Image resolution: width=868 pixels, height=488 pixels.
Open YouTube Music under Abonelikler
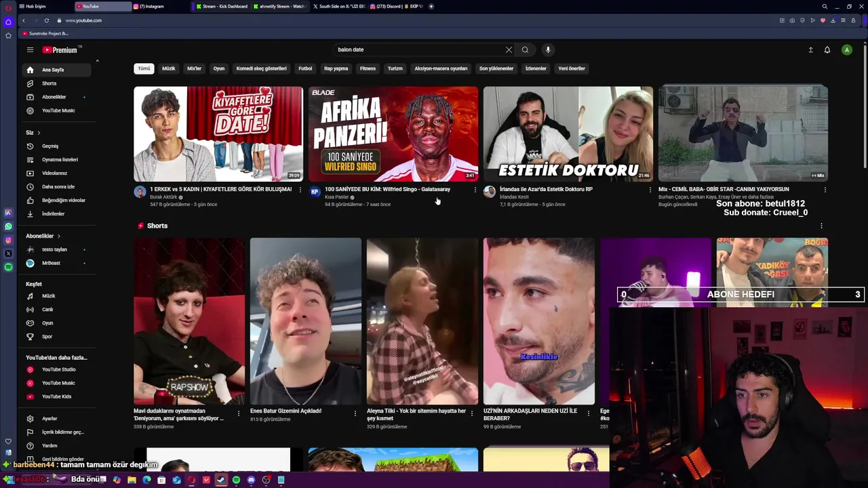pyautogui.click(x=57, y=110)
